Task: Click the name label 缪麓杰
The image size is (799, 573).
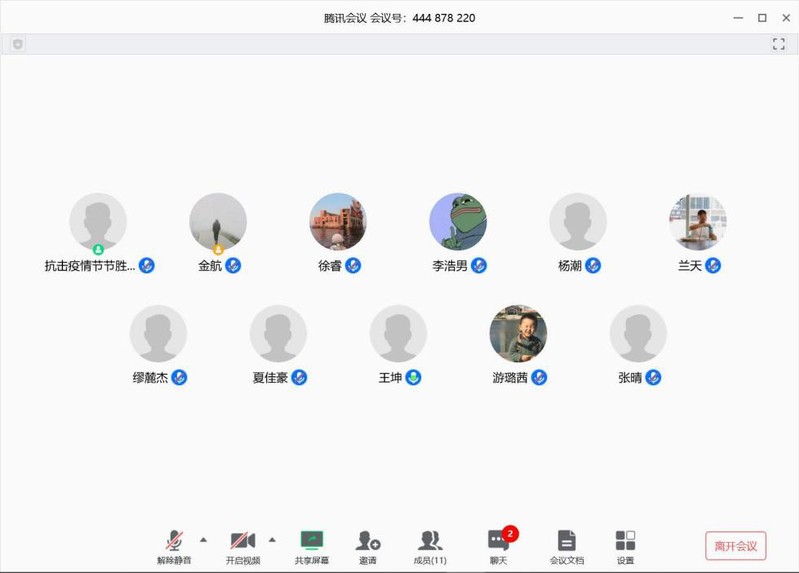Action: (x=150, y=378)
